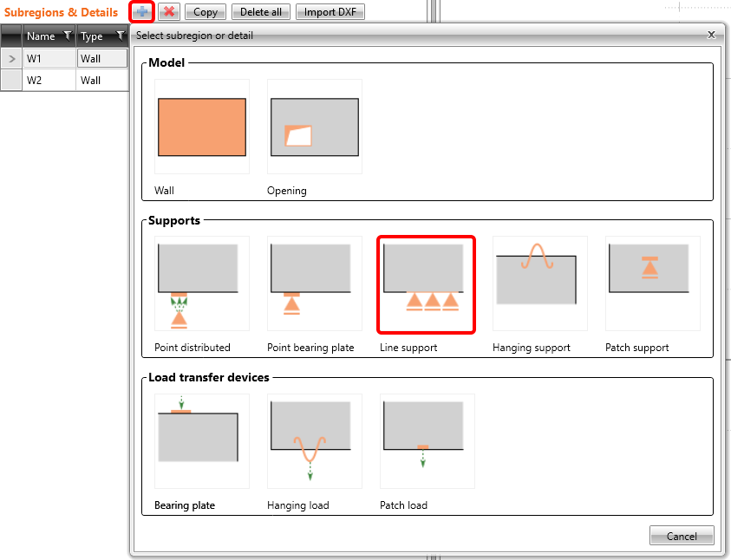
Task: Choose the Line support icon
Action: 426,283
